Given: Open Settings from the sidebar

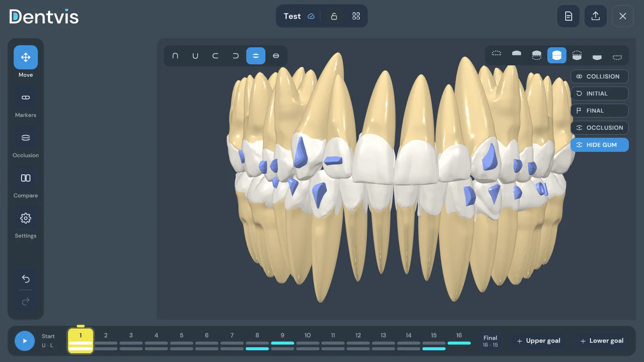Looking at the screenshot, I should (x=26, y=226).
